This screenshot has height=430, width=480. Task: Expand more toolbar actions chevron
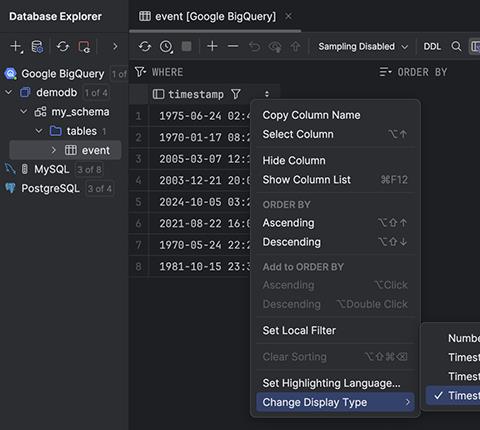click(115, 46)
